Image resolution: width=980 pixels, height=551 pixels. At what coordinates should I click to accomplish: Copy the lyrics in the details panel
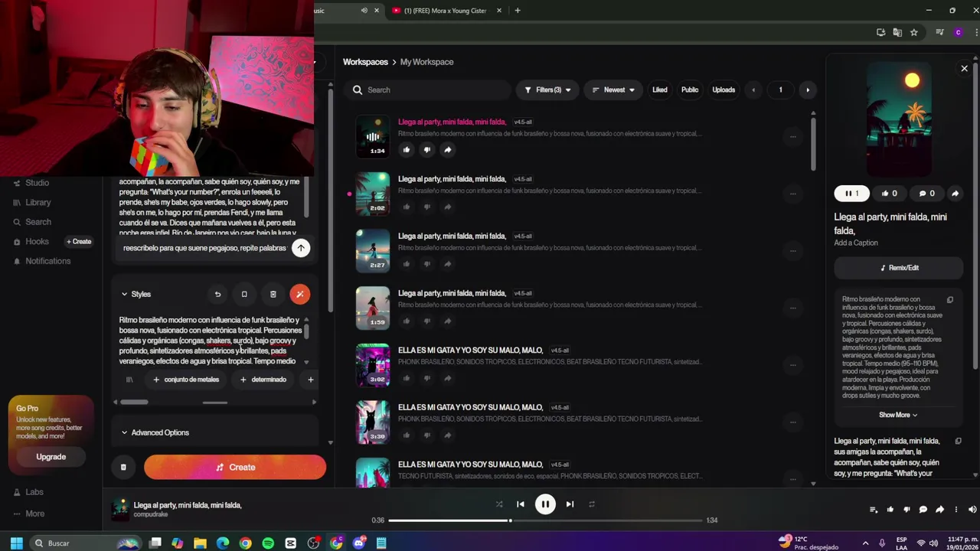click(958, 441)
